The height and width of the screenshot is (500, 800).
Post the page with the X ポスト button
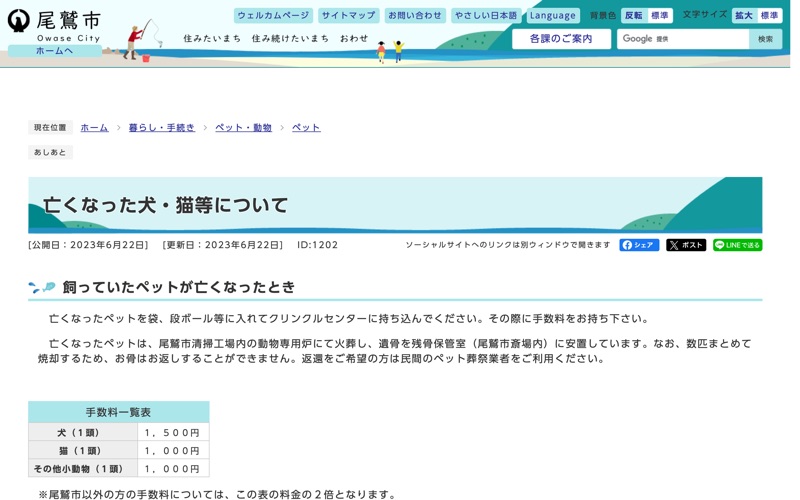pos(686,245)
